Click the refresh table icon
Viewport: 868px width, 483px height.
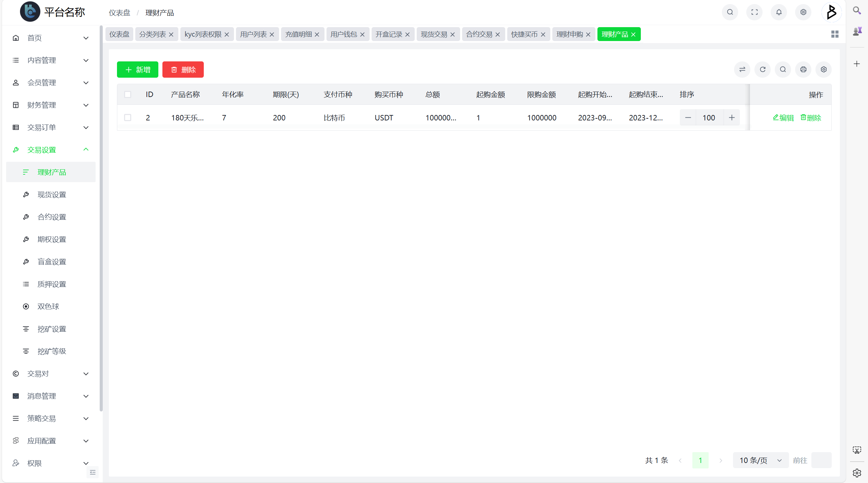click(x=763, y=70)
